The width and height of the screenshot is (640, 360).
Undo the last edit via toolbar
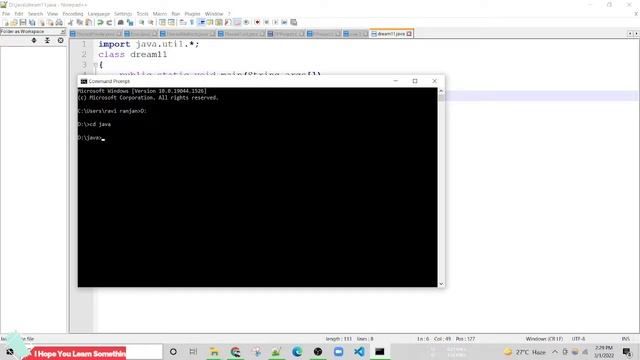point(100,22)
